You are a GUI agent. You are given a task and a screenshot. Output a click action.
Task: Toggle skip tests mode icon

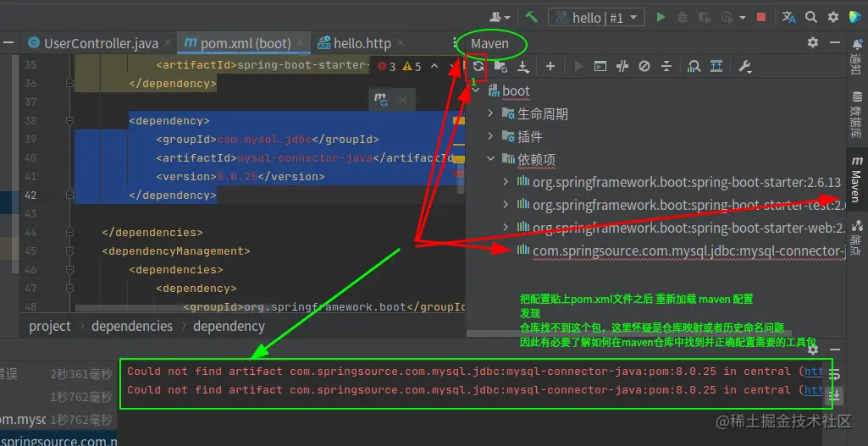pyautogui.click(x=644, y=66)
